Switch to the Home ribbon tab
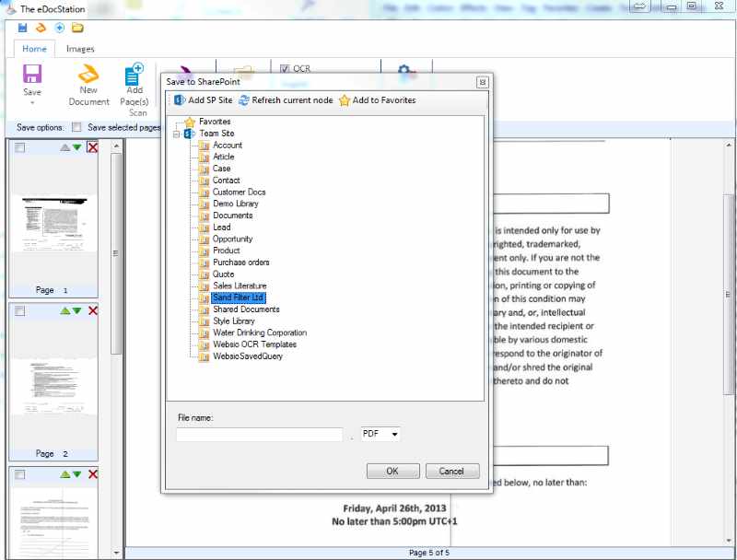This screenshot has height=560, width=737. (34, 49)
